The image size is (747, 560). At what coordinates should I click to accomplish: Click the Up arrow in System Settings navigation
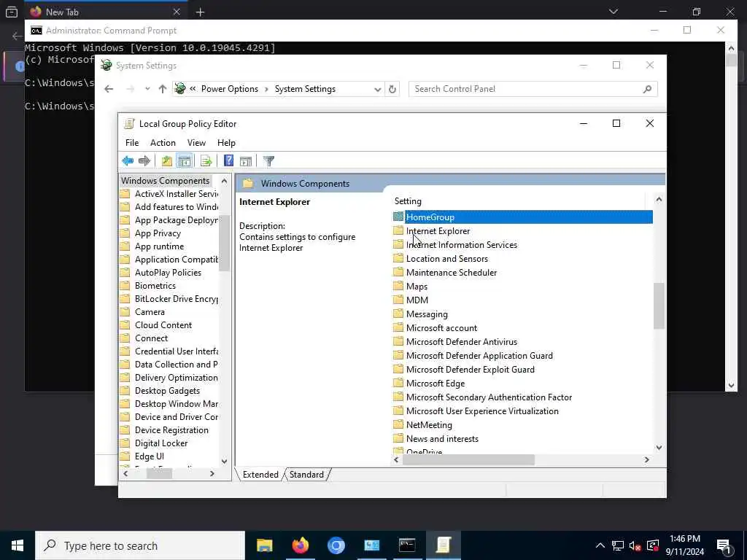163,89
